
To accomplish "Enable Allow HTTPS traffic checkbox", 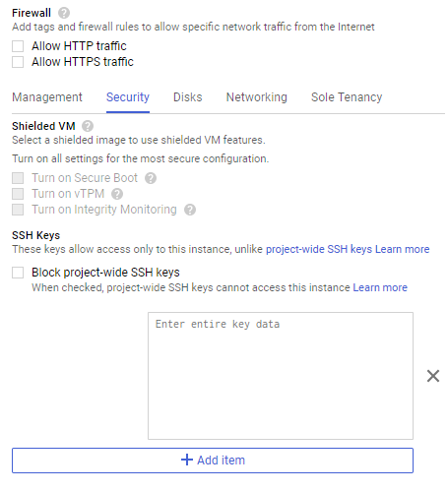I will pyautogui.click(x=18, y=62).
